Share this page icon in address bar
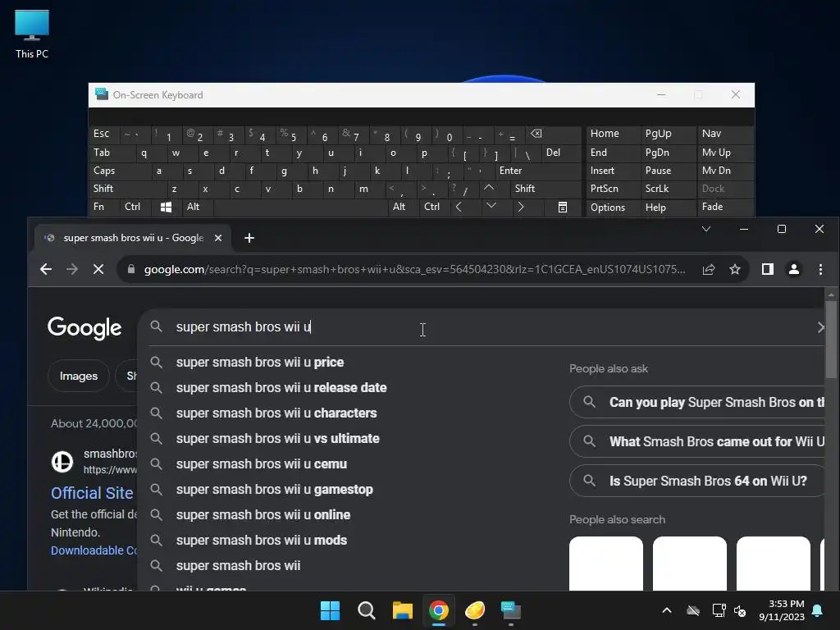This screenshot has width=840, height=630. click(x=709, y=269)
